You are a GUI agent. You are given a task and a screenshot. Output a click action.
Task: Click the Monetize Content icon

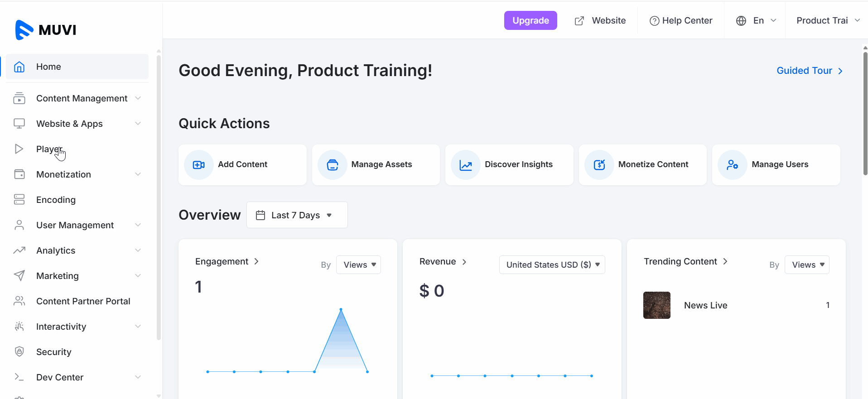pos(599,165)
